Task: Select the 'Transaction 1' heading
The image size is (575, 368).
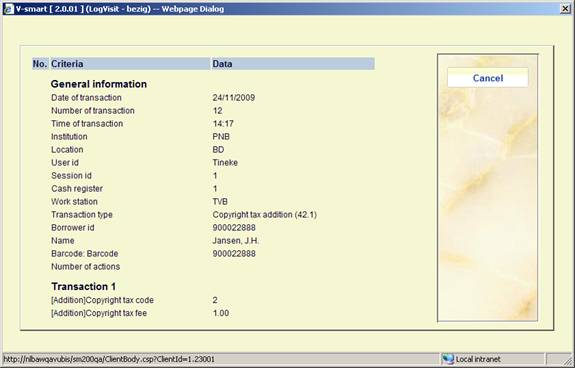Action: (84, 286)
